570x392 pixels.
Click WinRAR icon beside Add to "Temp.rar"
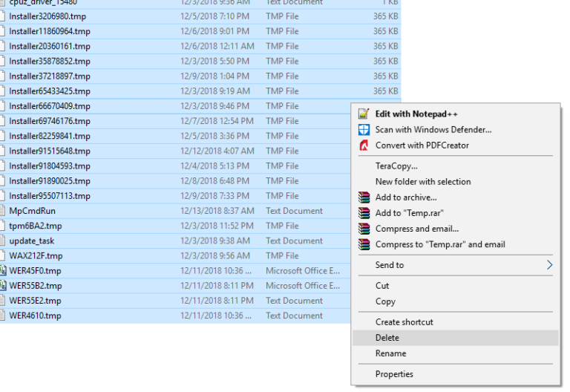(364, 213)
